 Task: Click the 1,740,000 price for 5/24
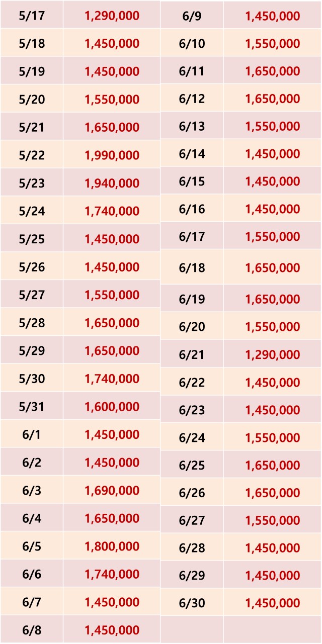tap(112, 211)
